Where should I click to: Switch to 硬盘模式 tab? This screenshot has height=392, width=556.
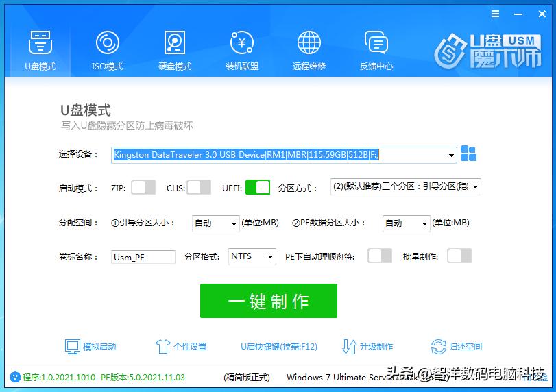coord(174,50)
